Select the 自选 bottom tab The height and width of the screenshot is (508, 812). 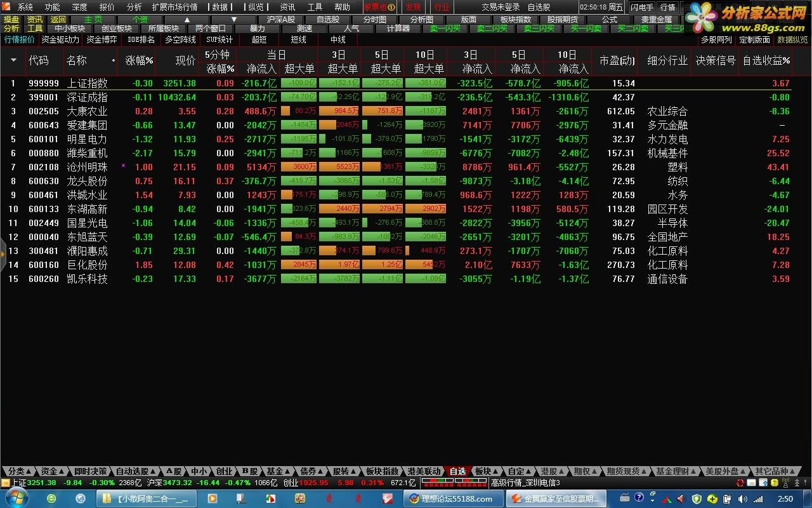click(x=457, y=471)
